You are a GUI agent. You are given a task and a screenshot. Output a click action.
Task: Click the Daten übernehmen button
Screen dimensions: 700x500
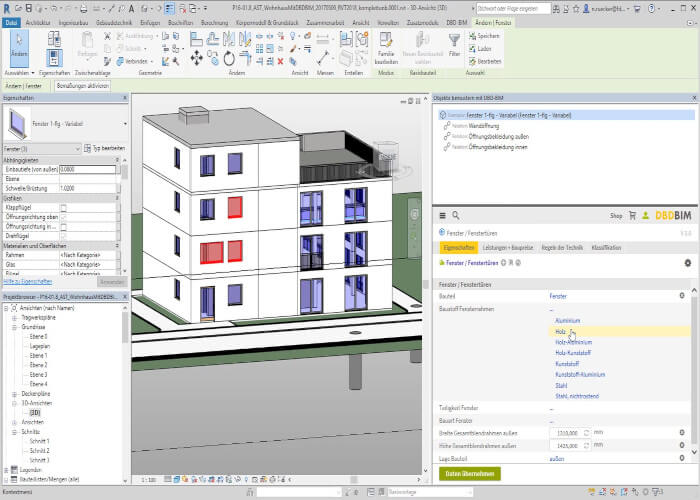pyautogui.click(x=470, y=474)
